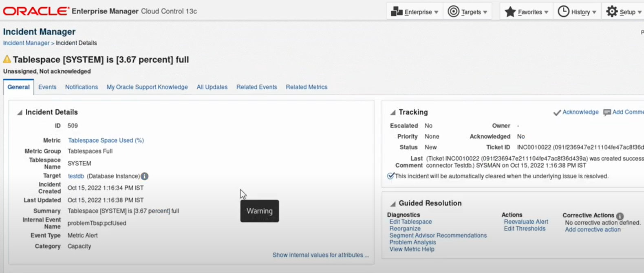Click Show internal values for attributes

coord(321,255)
